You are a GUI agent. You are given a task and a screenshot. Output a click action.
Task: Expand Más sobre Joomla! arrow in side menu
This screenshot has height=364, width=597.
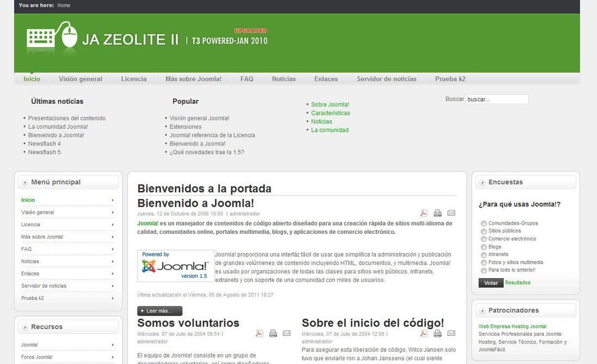tap(113, 237)
